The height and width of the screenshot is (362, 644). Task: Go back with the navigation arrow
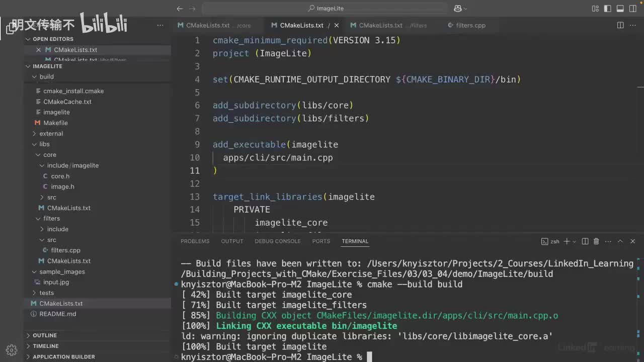[180, 9]
